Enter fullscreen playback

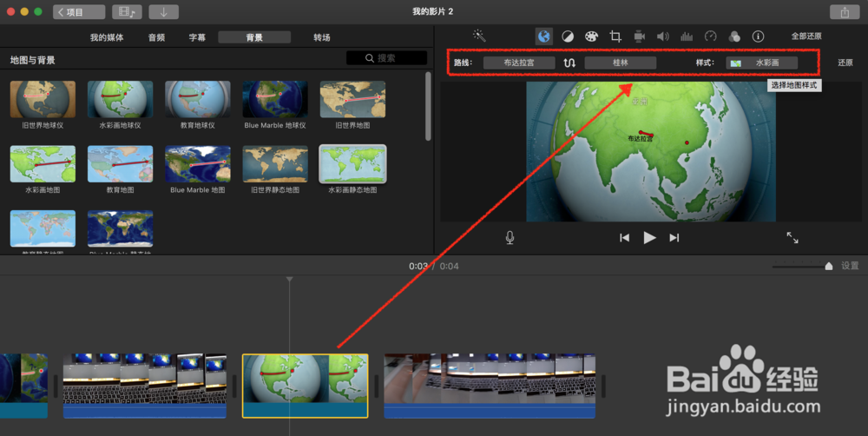tap(792, 238)
